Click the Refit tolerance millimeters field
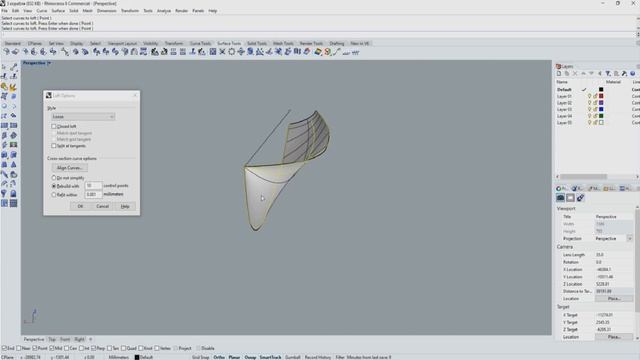This screenshot has width=640, height=360. tap(93, 195)
